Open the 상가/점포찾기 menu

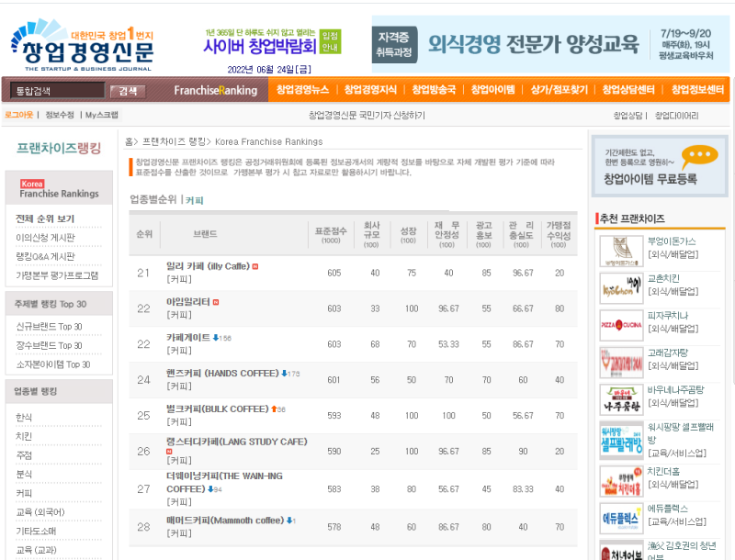pyautogui.click(x=559, y=89)
